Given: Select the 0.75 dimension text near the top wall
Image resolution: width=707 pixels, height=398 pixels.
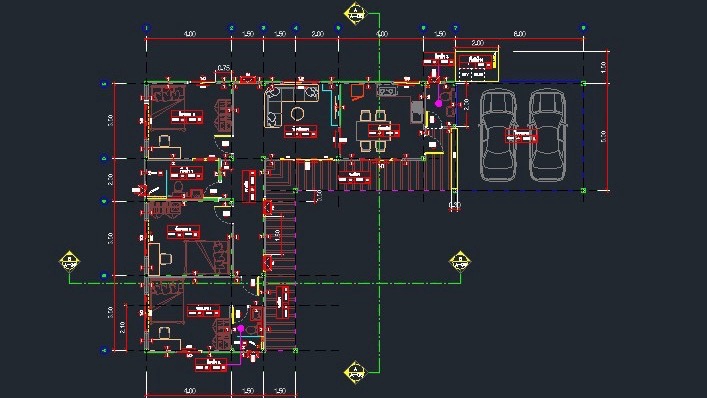Looking at the screenshot, I should (224, 68).
